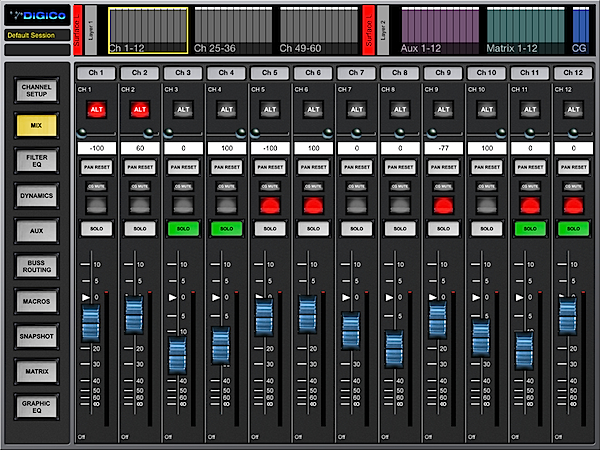The image size is (600, 450).
Task: Open the Channel Setup page
Action: click(x=37, y=91)
